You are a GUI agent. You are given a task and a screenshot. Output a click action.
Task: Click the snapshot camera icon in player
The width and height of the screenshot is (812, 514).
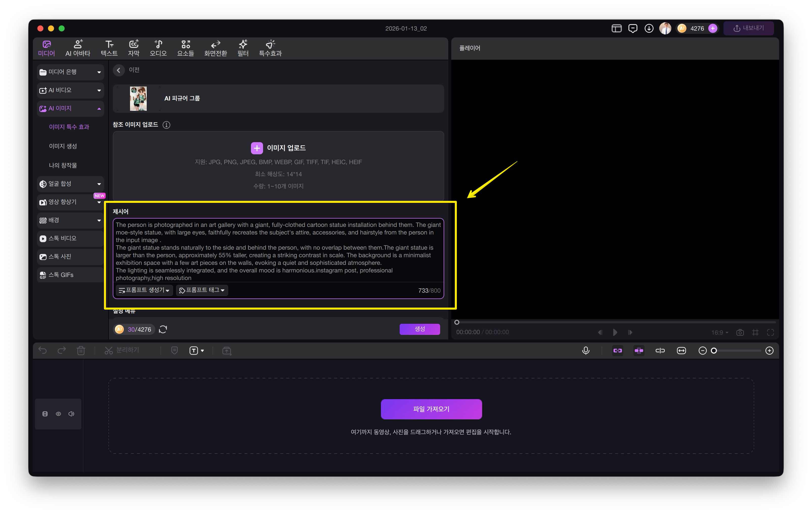point(740,332)
